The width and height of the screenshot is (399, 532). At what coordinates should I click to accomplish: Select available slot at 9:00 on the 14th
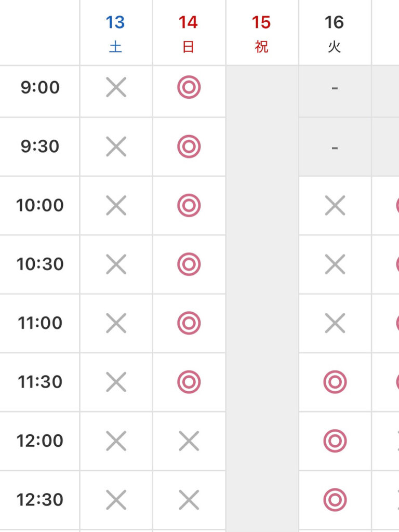click(189, 87)
